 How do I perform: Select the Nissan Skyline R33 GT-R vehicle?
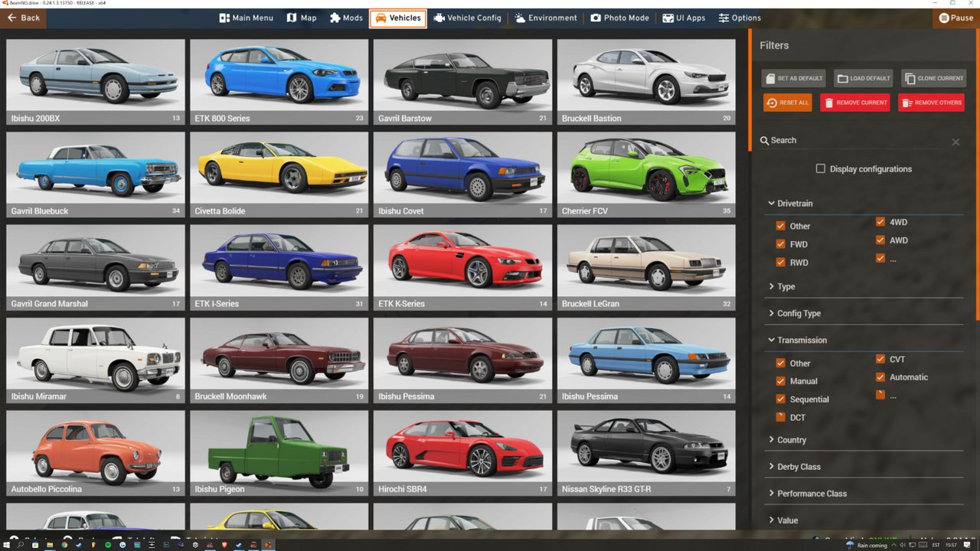coord(647,453)
